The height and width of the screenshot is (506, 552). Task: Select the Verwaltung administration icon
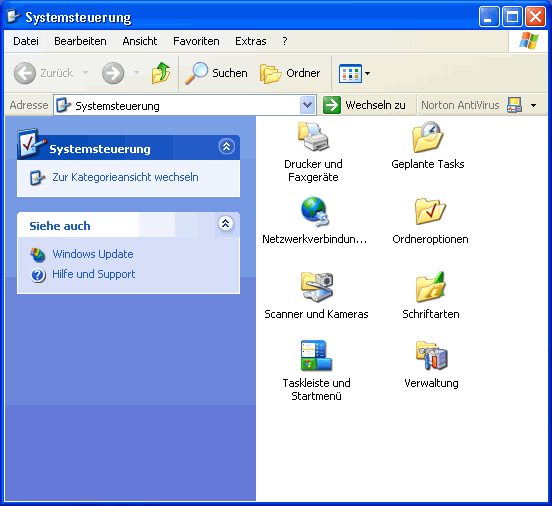tap(431, 355)
